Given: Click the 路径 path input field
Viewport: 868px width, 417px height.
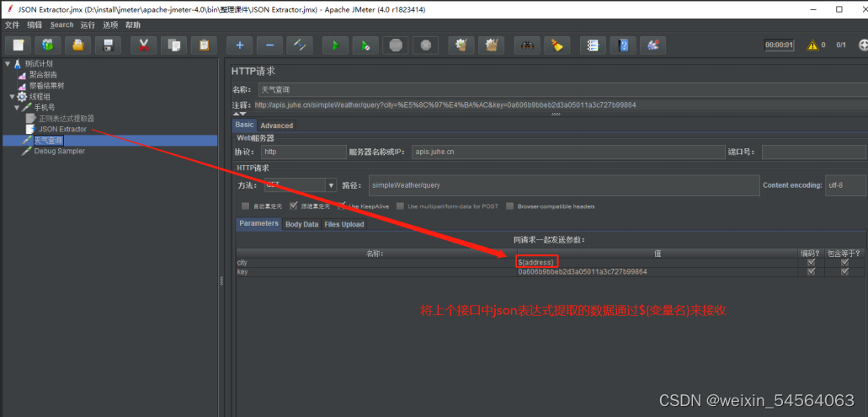Looking at the screenshot, I should (x=563, y=185).
